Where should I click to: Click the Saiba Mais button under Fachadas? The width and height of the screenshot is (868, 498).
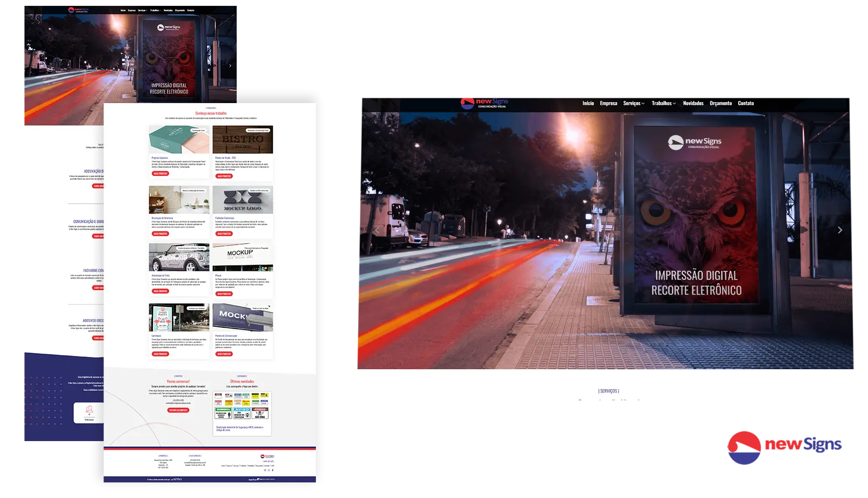[98, 288]
